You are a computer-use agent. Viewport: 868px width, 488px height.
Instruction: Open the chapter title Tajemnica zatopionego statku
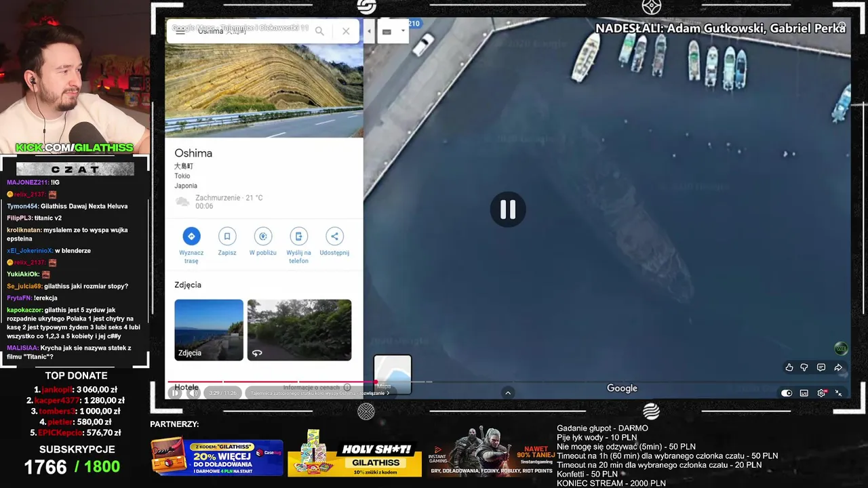319,393
